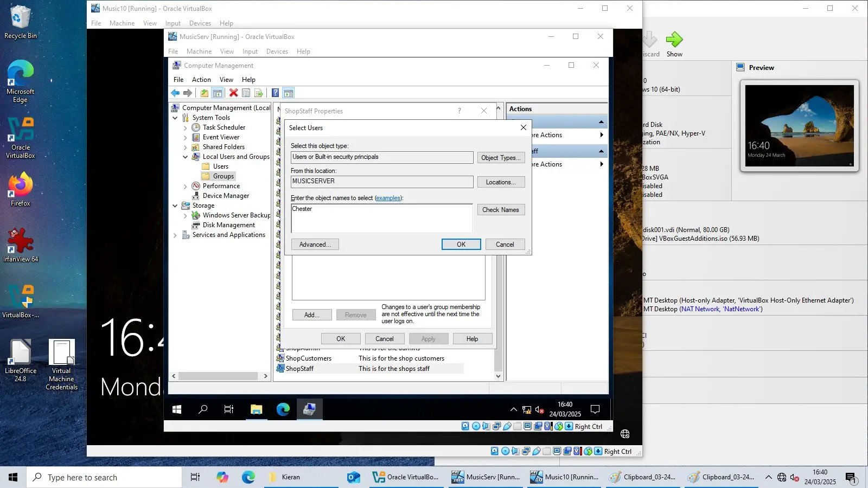Click the USB status icon in VirtualBox status bar
Viewport: 868px width, 488px height.
pos(507,427)
